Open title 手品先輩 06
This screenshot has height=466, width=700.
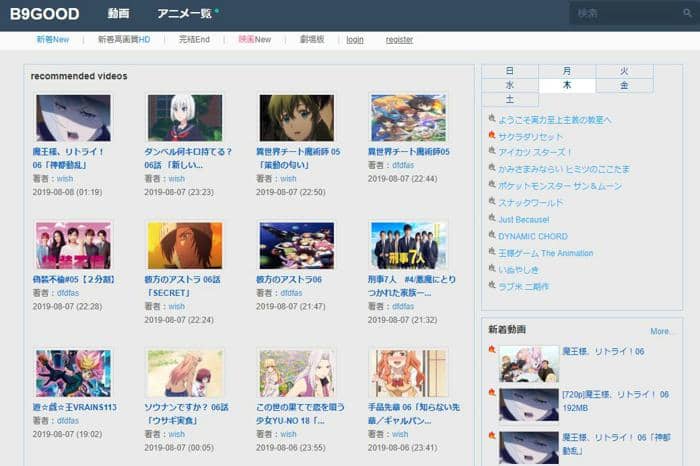(414, 414)
